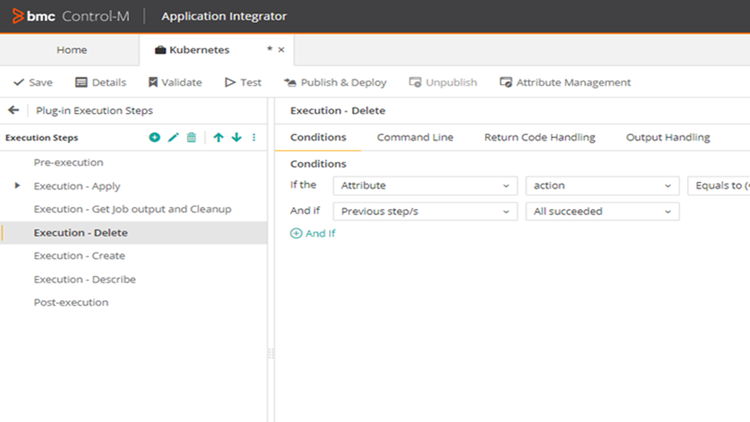Select Execution - Get Job output and Cleanup
750x422 pixels.
click(x=133, y=209)
